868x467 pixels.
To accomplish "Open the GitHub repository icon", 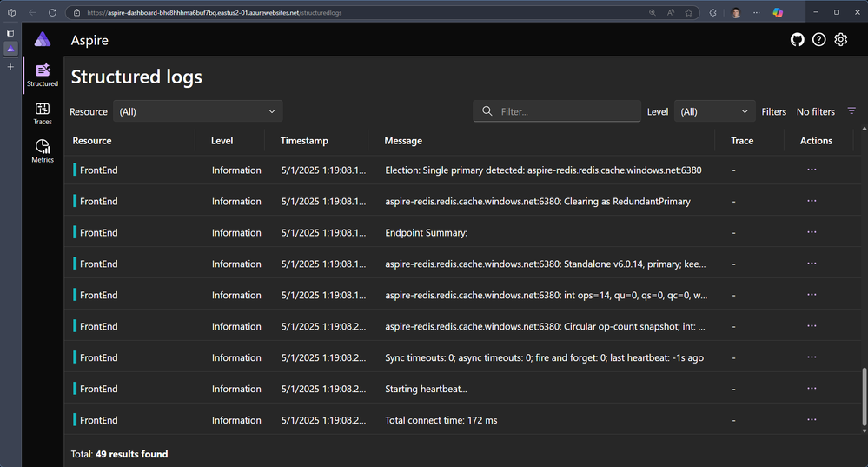I will 797,39.
